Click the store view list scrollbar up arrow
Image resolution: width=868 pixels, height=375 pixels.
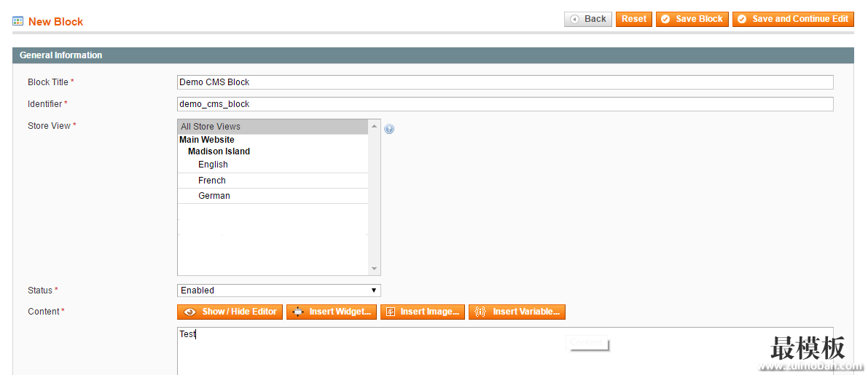[x=375, y=127]
